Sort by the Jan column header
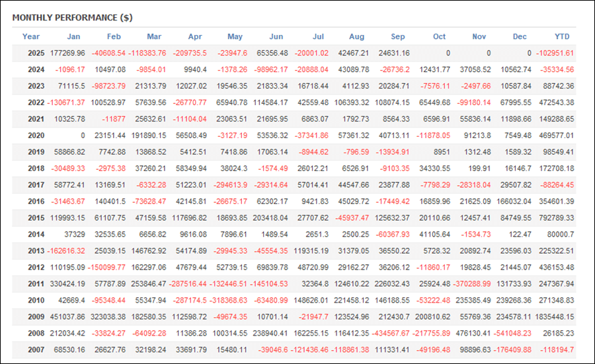This screenshot has height=364, width=595. [73, 37]
